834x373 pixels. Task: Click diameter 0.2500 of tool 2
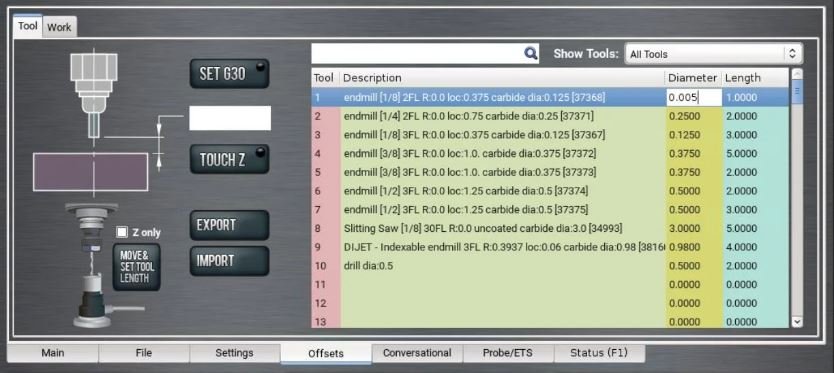[x=694, y=116]
